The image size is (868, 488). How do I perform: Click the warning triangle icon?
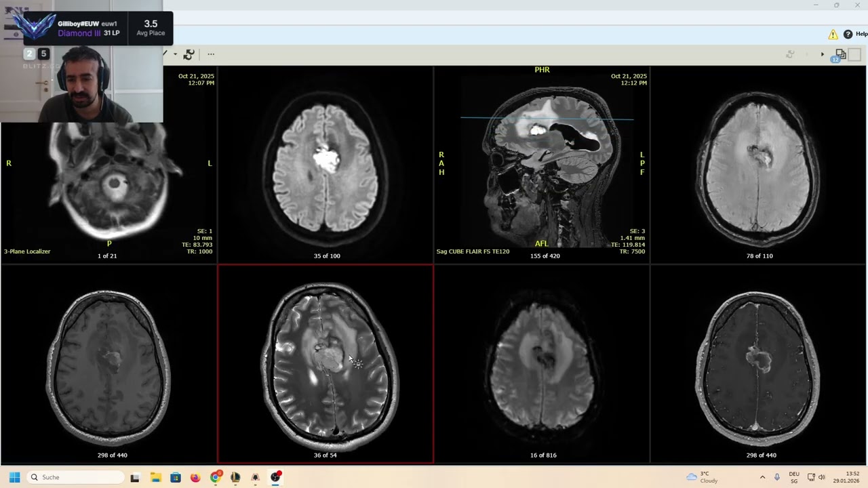(x=833, y=34)
